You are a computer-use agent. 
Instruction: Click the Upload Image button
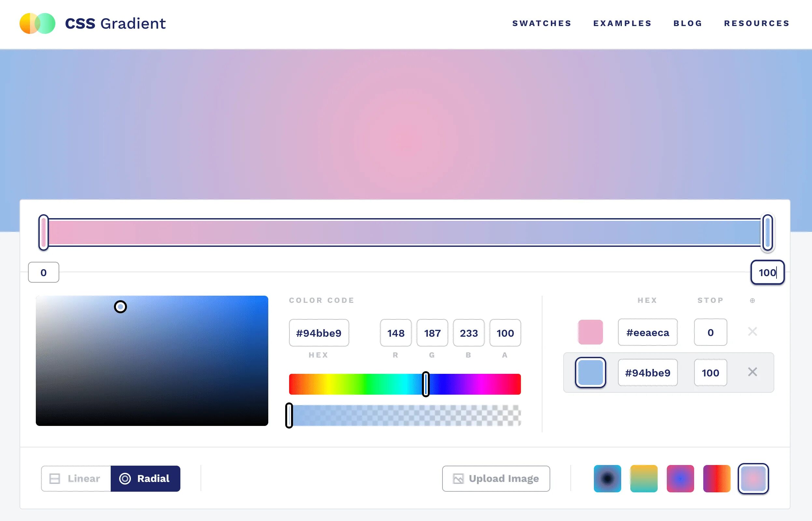pos(496,478)
